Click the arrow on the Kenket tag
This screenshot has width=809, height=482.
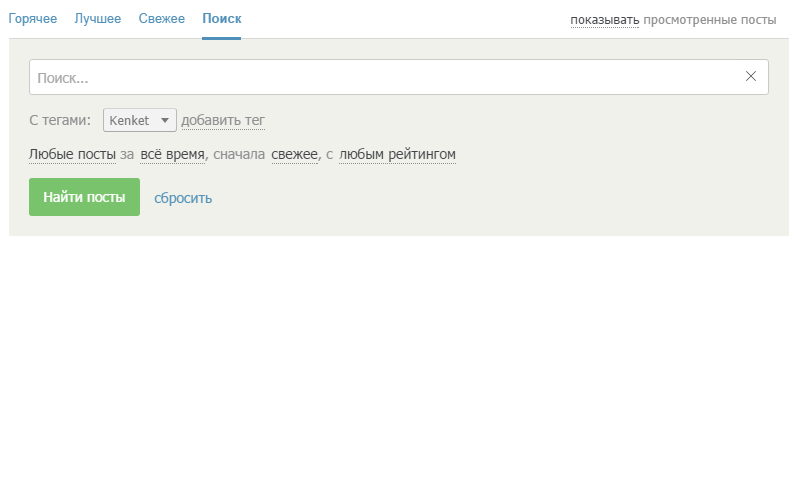click(165, 121)
